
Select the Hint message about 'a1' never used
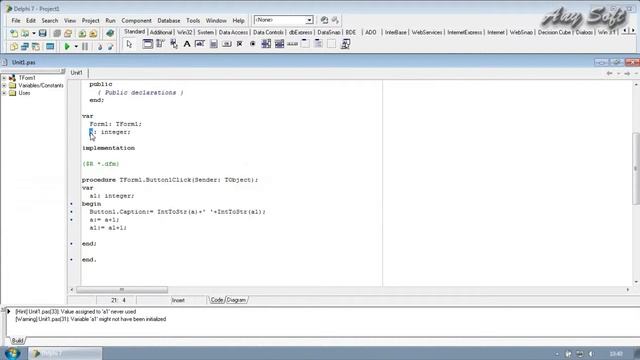[76, 311]
